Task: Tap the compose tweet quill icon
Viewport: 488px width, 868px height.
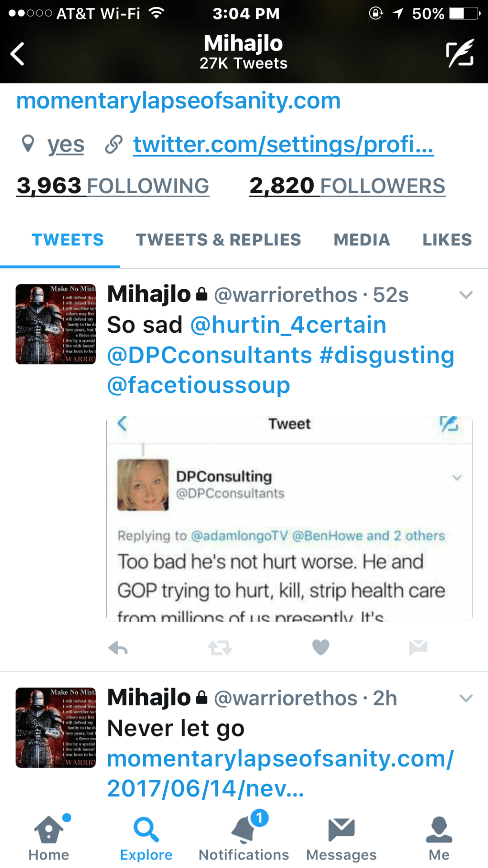Action: [x=460, y=54]
